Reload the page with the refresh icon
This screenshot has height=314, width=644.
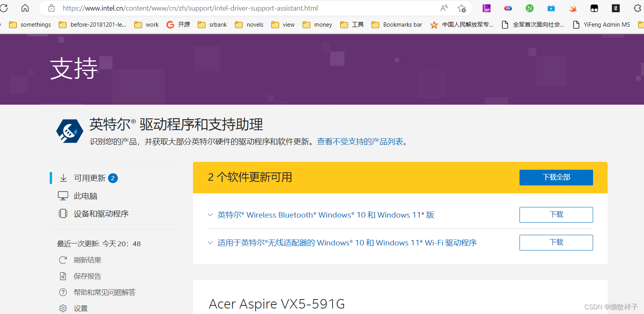4,8
